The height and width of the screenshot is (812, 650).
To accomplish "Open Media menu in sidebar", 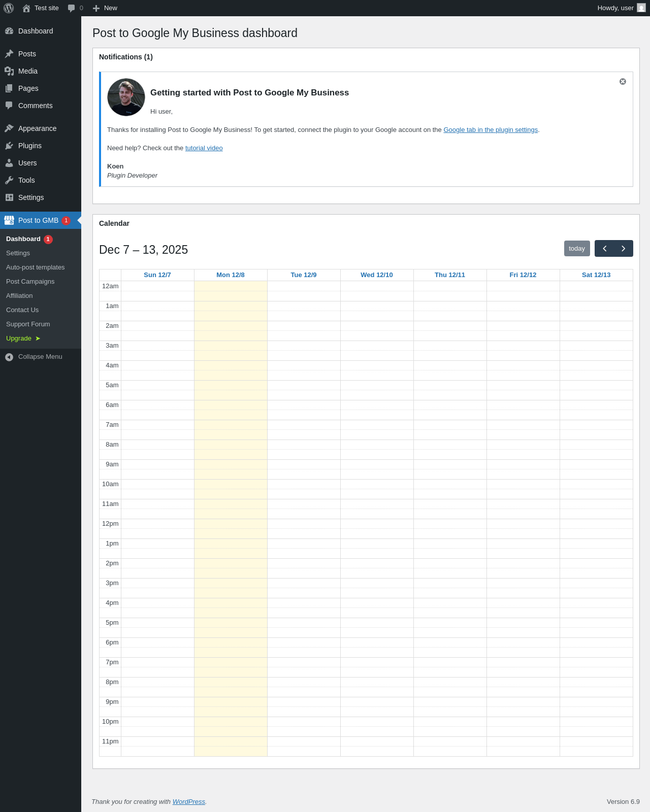I will click(41, 71).
